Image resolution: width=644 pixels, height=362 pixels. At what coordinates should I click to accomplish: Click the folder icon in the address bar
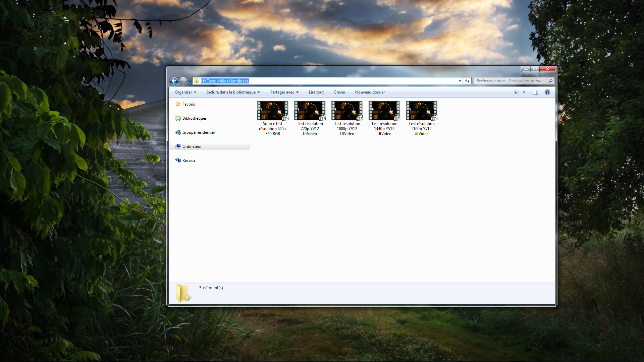(x=197, y=81)
